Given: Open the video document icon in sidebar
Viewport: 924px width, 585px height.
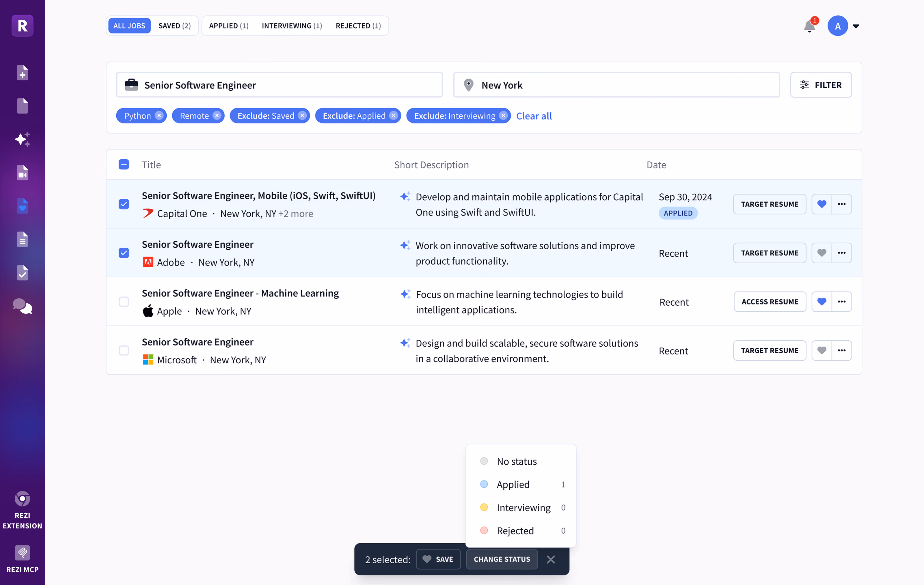Looking at the screenshot, I should [22, 173].
